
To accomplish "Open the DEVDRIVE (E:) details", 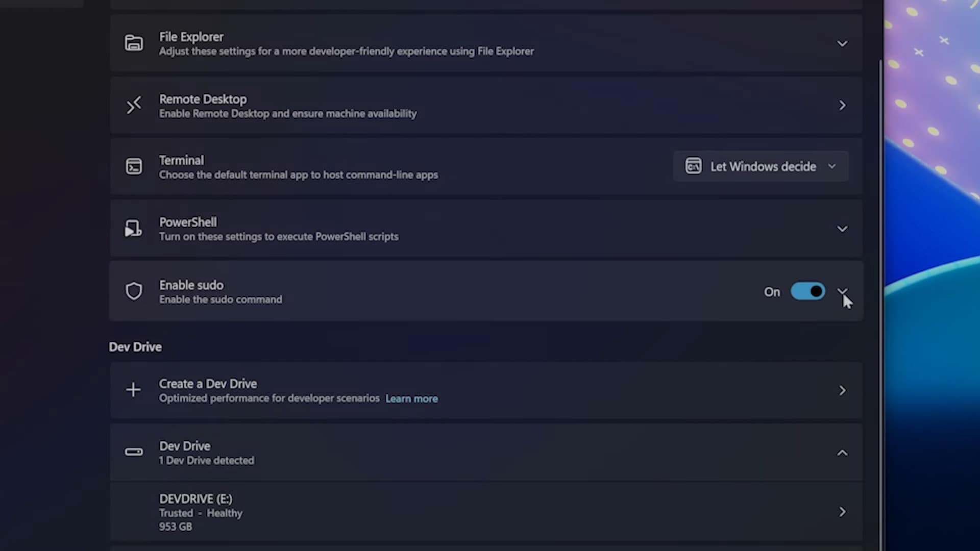I will [842, 512].
